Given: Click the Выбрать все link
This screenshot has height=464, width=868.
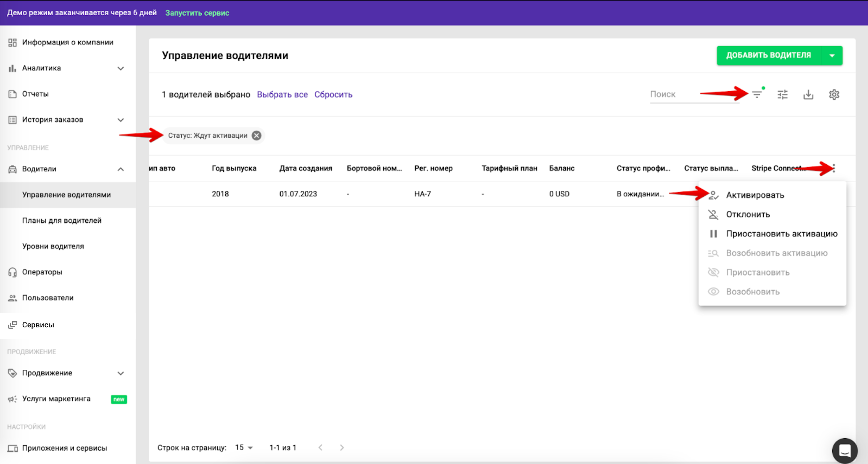Looking at the screenshot, I should coord(282,95).
